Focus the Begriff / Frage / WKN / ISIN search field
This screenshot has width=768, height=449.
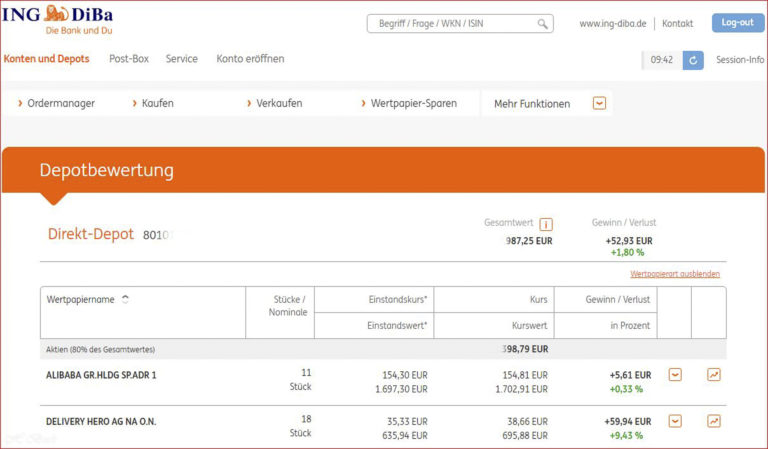click(460, 24)
